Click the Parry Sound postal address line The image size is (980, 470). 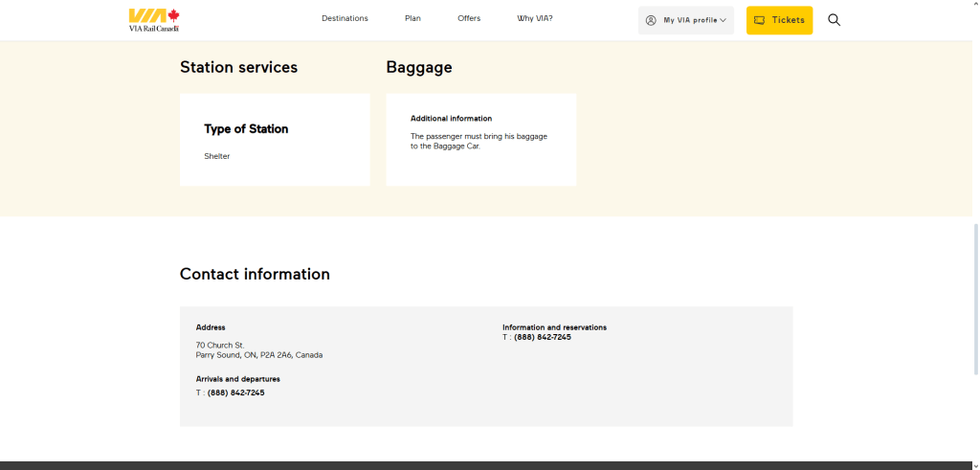click(259, 355)
